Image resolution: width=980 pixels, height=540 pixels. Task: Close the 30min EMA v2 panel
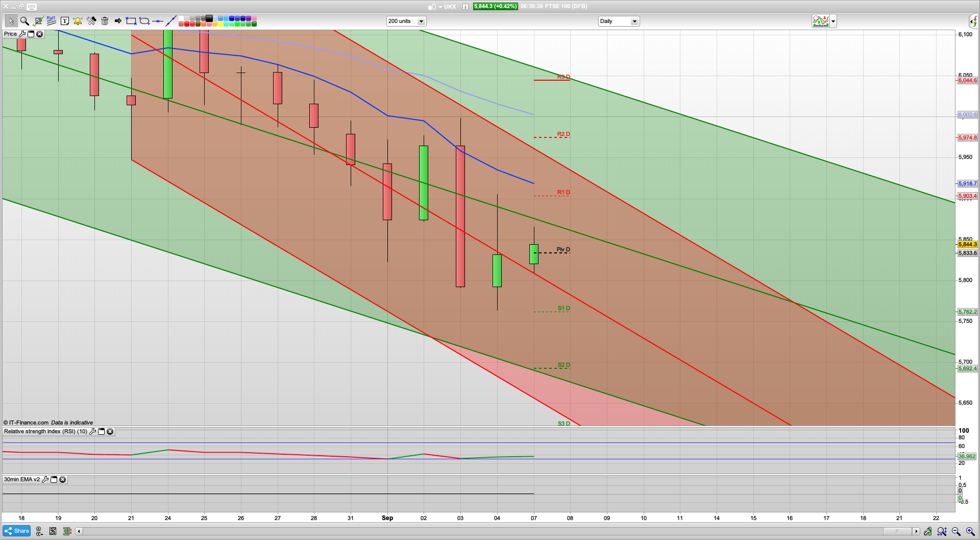(x=62, y=480)
